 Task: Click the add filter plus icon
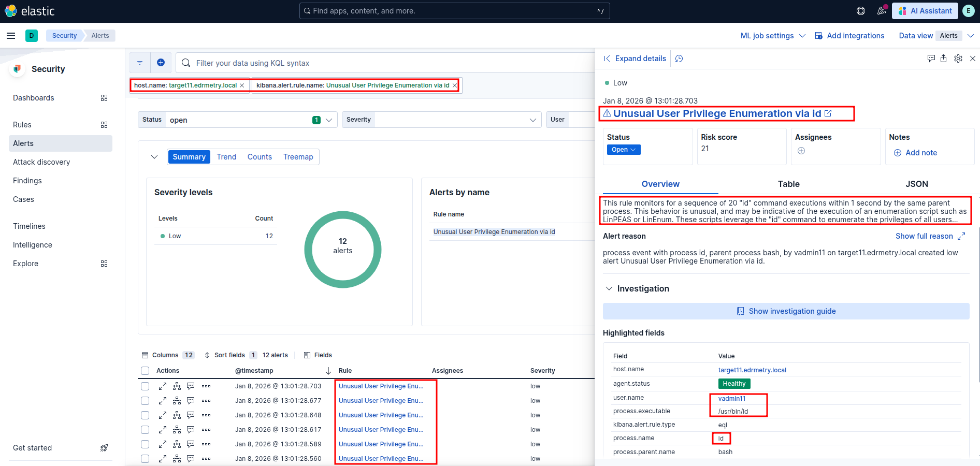(x=161, y=63)
